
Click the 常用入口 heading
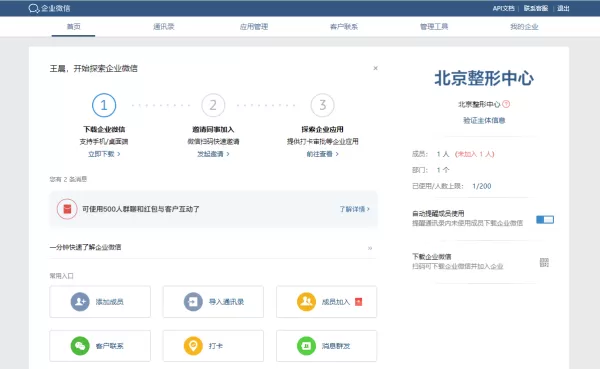(x=61, y=276)
